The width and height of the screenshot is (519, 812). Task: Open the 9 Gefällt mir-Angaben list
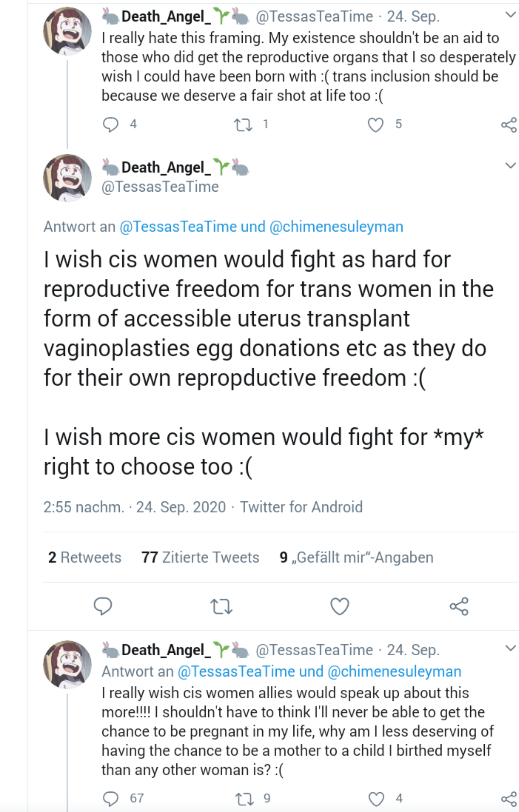[x=356, y=557]
